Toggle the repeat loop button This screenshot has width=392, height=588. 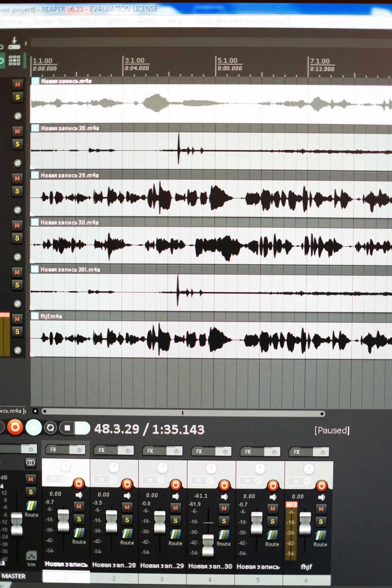(x=50, y=428)
